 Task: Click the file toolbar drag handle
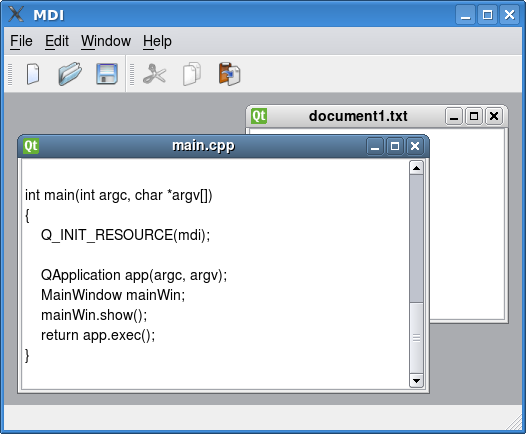pyautogui.click(x=10, y=74)
